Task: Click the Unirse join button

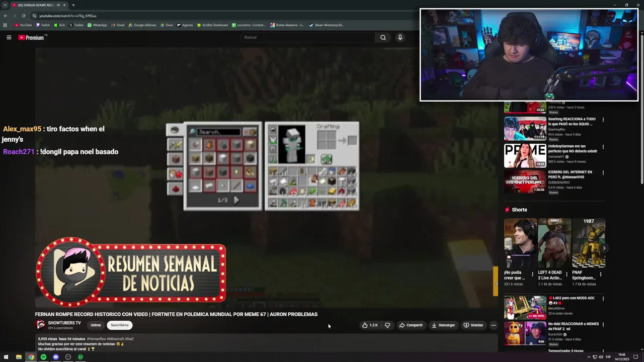Action: pos(96,325)
